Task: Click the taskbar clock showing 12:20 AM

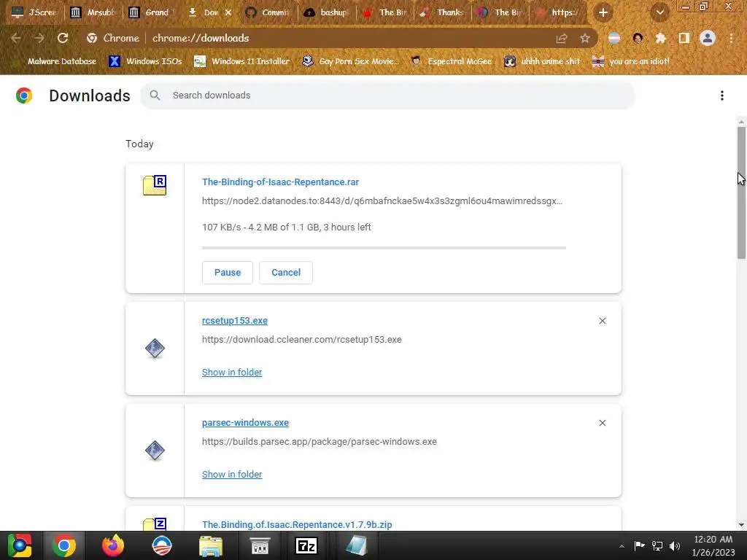Action: [713, 545]
